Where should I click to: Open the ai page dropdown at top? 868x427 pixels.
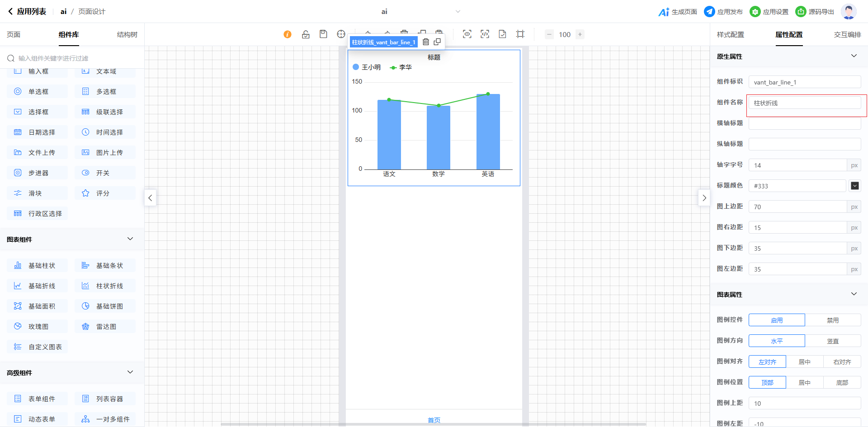pyautogui.click(x=458, y=12)
